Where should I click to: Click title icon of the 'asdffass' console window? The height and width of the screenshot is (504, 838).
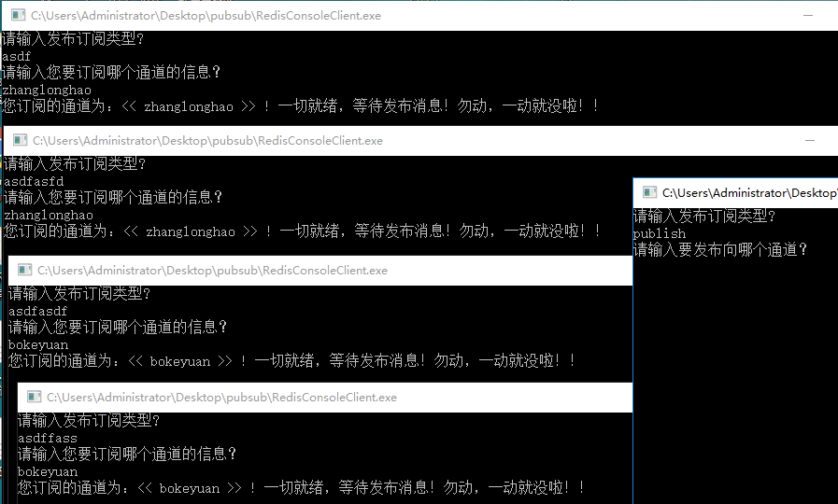point(35,398)
